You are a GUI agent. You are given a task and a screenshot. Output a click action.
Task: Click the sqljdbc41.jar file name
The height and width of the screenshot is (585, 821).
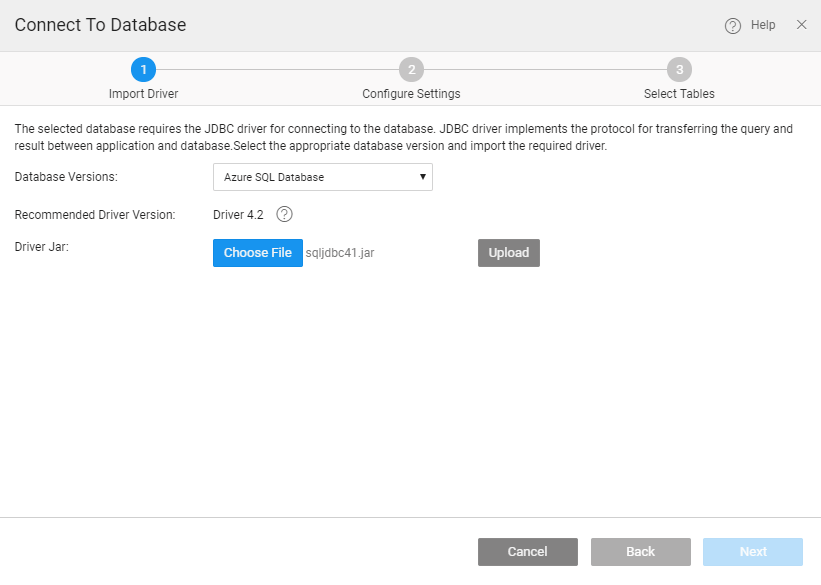coord(340,253)
